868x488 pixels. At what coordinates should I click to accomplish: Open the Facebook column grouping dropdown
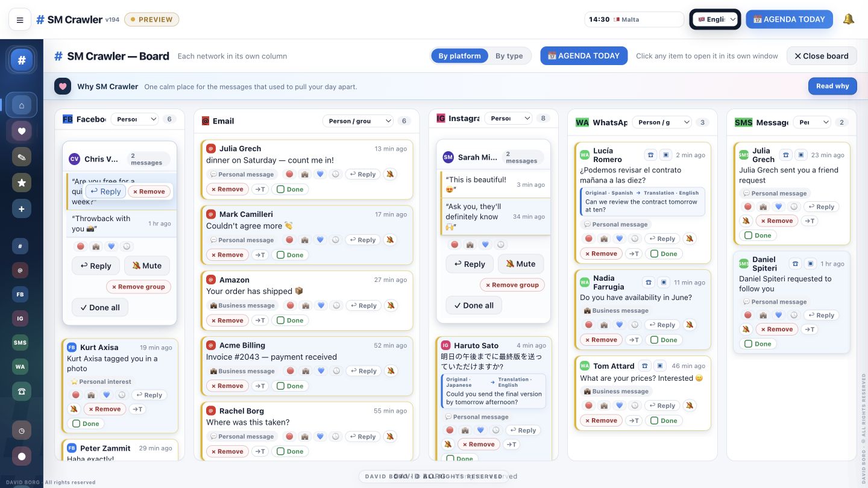point(134,119)
